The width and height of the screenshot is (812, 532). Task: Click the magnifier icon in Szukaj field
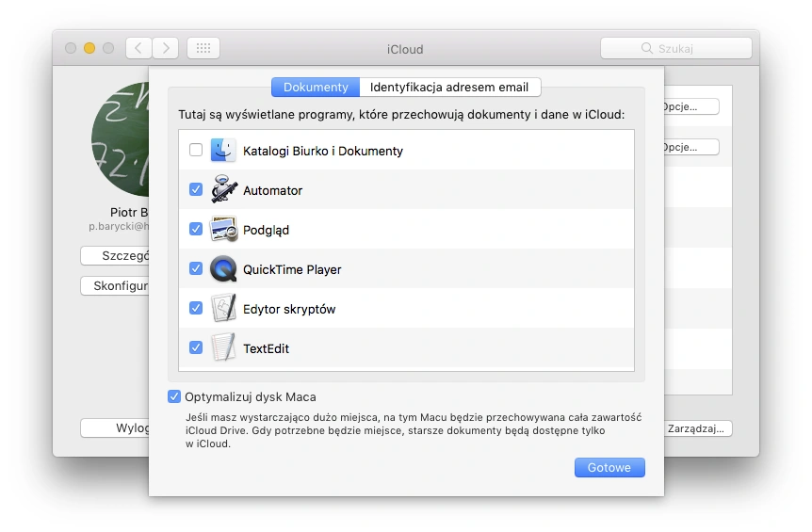click(x=647, y=48)
